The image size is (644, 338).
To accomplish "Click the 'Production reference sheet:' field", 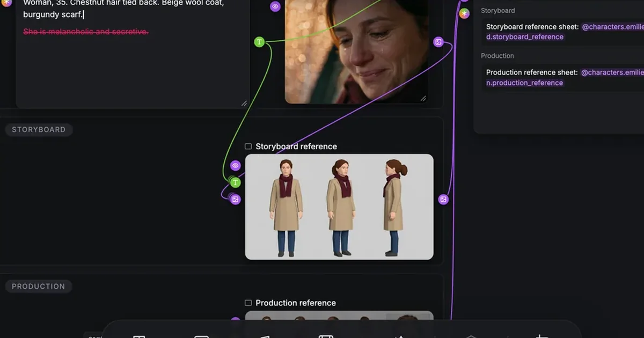I will (562, 77).
